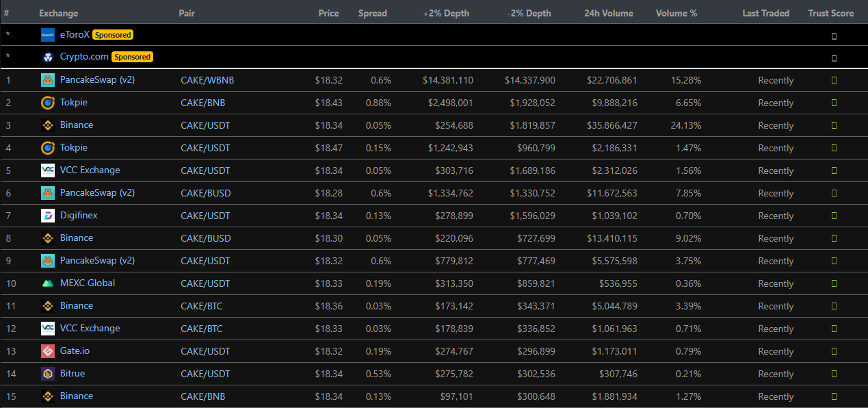Image resolution: width=868 pixels, height=408 pixels.
Task: Click Recently in the MEXC Global row
Action: coord(776,283)
